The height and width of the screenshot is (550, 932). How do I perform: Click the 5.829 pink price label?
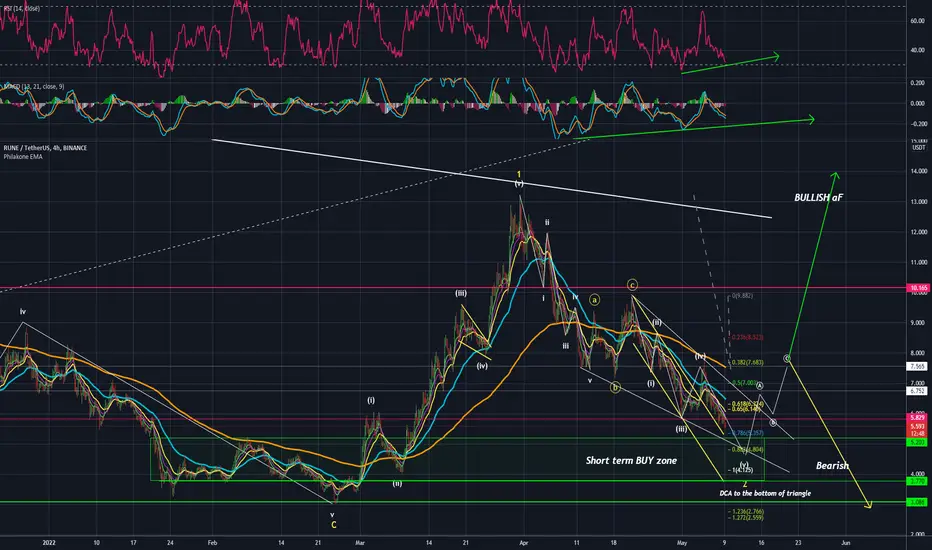click(917, 418)
